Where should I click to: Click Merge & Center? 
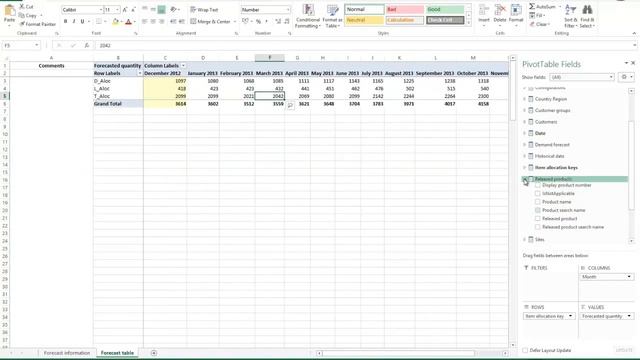[210, 21]
